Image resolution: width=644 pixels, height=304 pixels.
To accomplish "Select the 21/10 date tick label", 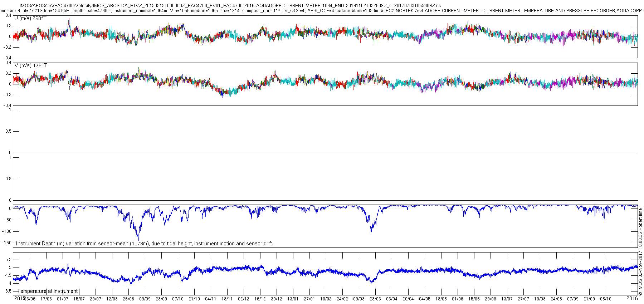I will pos(194,299).
